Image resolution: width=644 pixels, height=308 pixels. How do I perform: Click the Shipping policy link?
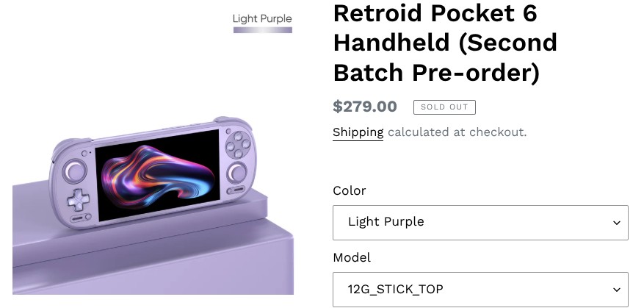point(358,132)
